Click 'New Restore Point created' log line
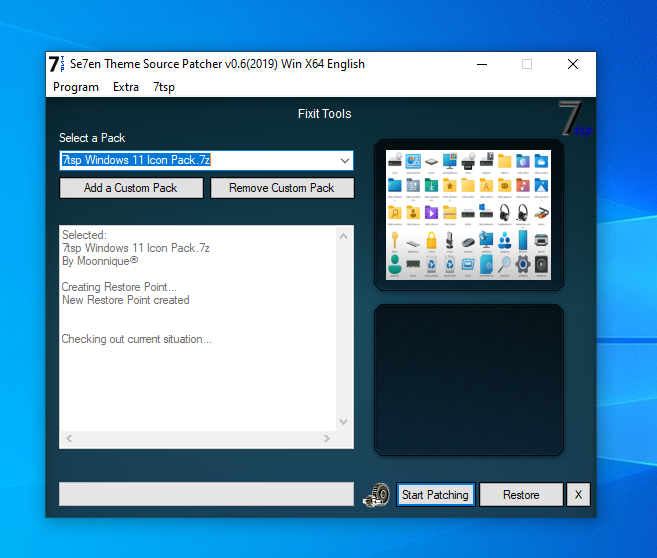Image resolution: width=657 pixels, height=558 pixels. point(126,300)
